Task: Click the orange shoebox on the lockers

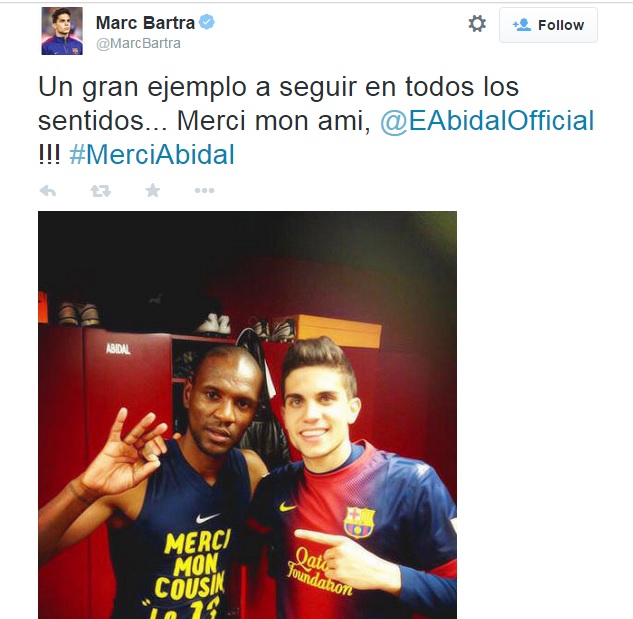Action: [x=338, y=331]
